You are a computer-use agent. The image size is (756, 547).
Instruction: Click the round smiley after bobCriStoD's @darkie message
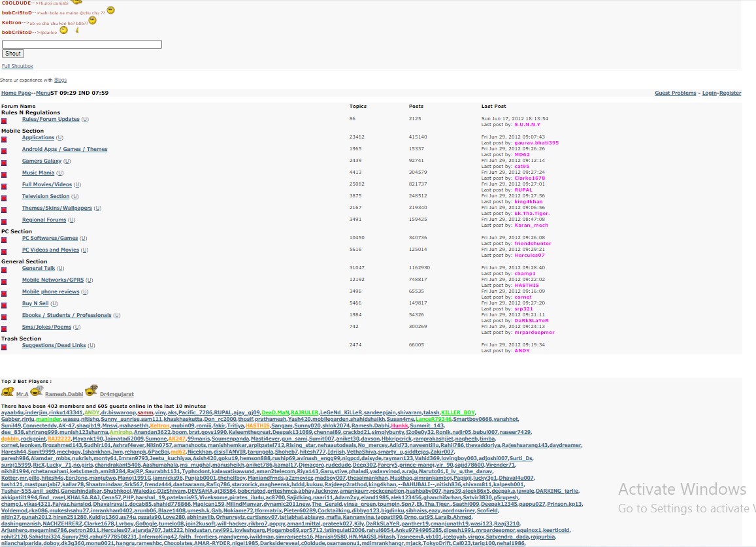[x=63, y=30]
